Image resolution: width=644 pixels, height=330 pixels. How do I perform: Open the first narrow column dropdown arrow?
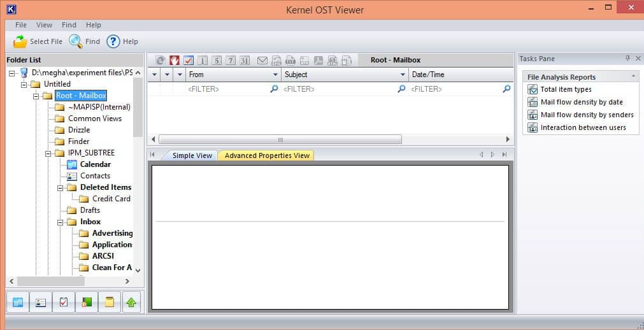point(154,75)
